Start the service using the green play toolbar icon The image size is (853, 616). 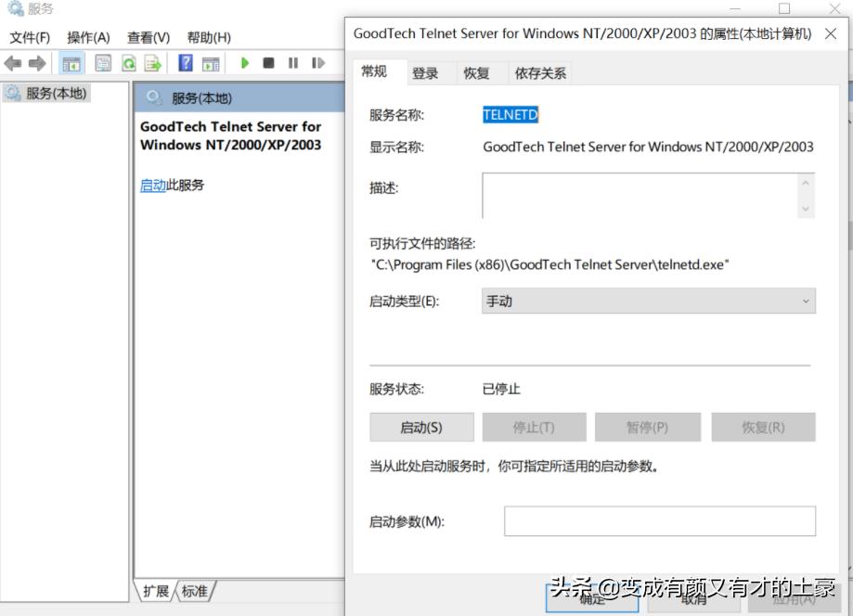245,63
